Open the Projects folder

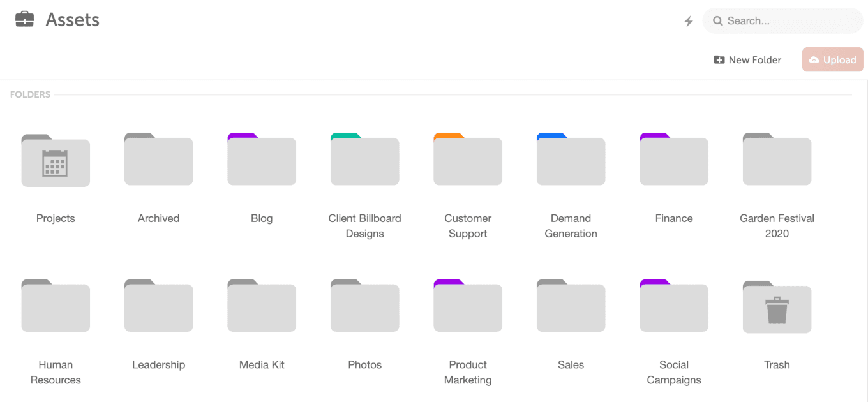(x=56, y=161)
